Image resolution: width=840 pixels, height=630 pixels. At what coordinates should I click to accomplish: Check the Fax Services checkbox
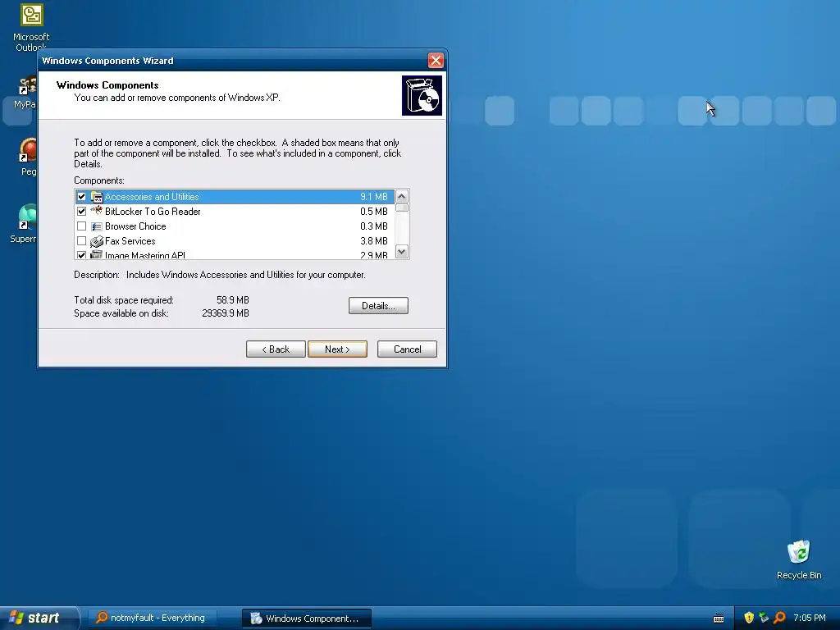pyautogui.click(x=81, y=240)
